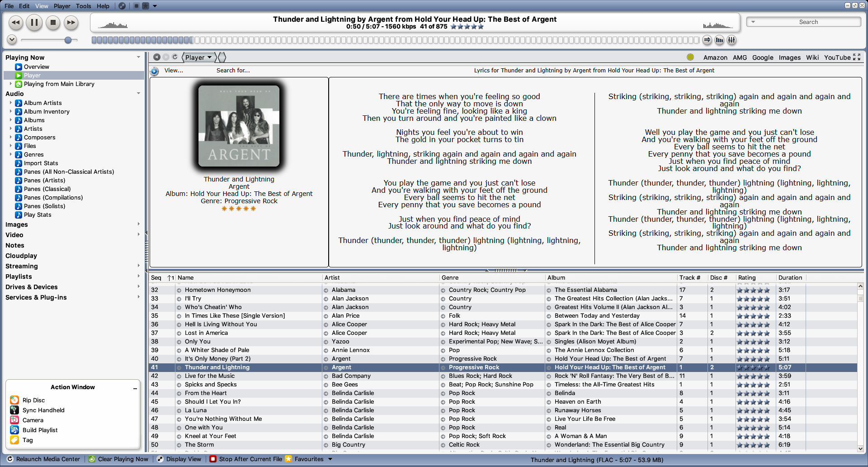Screen dimensions: 868x467
Task: Collapse the Action Window panel
Action: [135, 388]
